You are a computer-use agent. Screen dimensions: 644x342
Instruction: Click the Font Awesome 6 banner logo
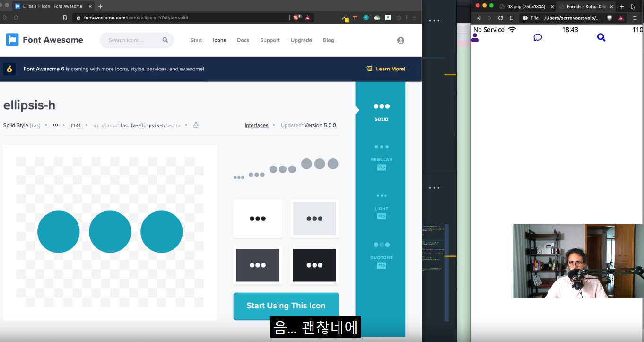point(9,69)
